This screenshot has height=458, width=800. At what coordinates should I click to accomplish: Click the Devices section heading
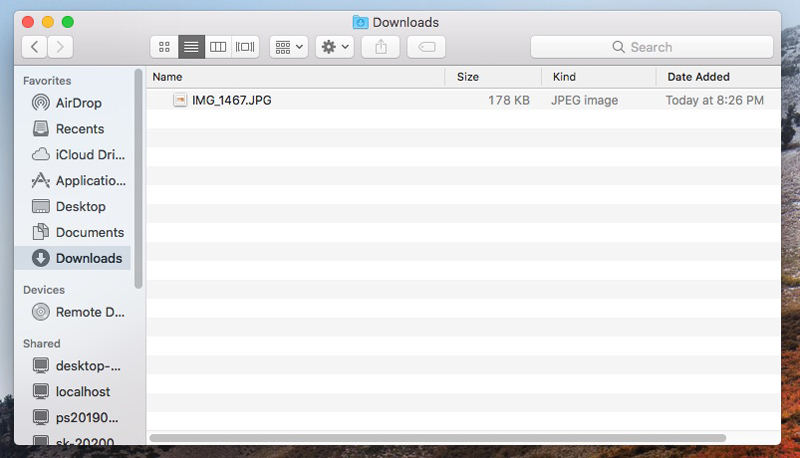point(44,290)
